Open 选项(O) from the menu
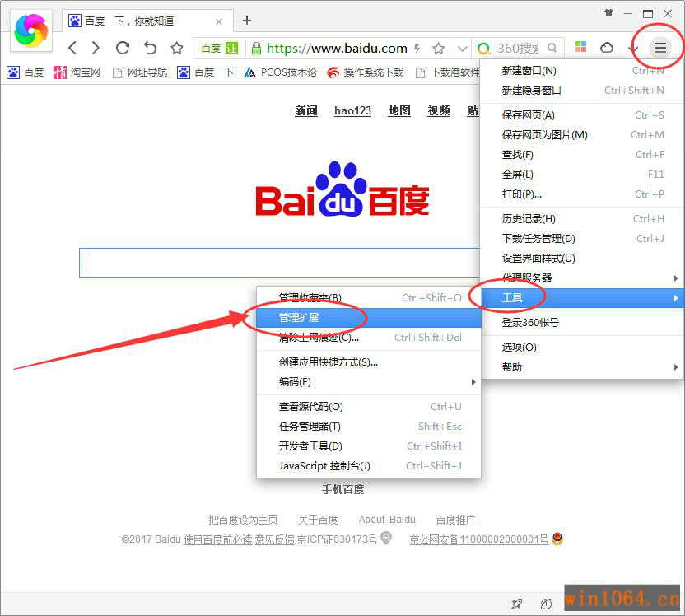Screen dimensions: 685x616 pyautogui.click(x=582, y=348)
